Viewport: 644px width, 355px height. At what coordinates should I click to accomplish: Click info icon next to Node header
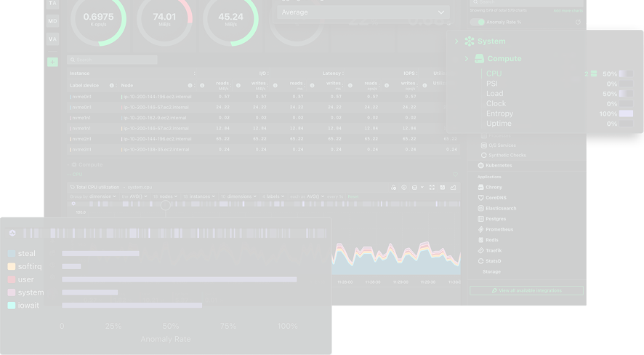(190, 85)
